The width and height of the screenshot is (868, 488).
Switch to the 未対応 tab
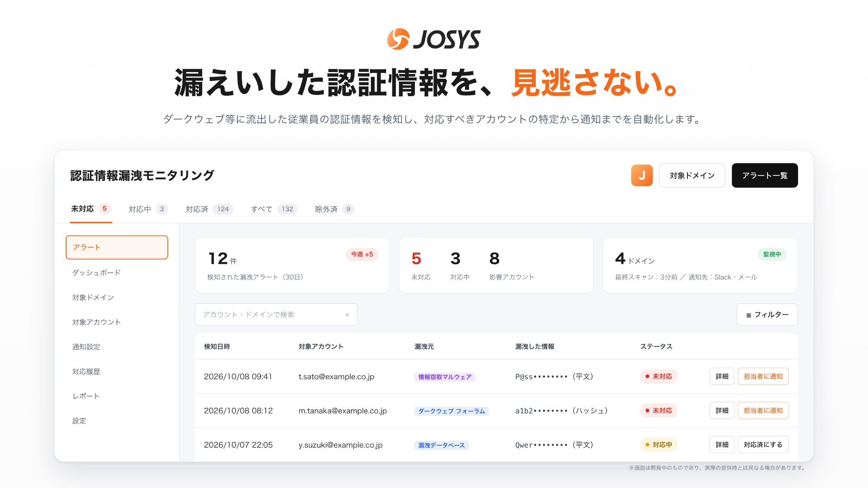point(91,209)
